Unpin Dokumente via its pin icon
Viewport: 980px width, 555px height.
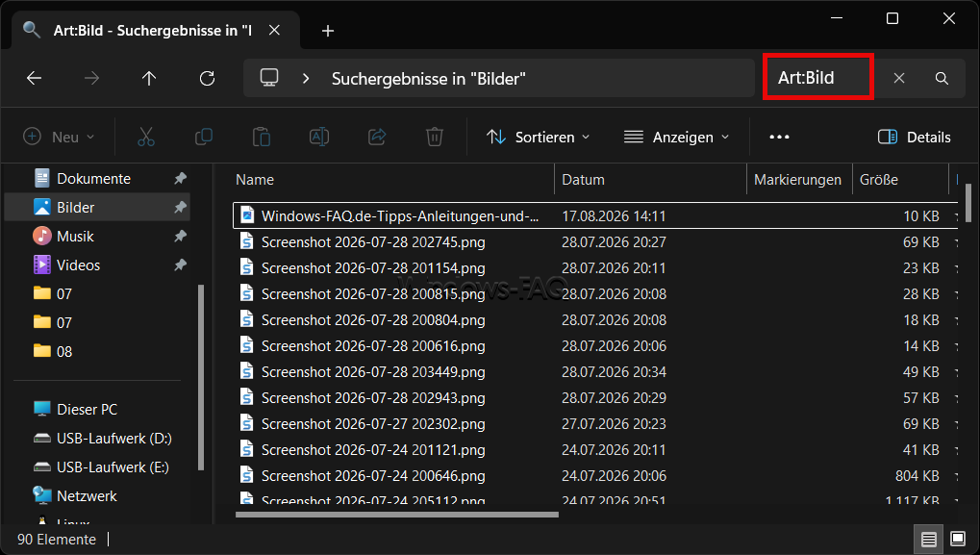coord(180,179)
